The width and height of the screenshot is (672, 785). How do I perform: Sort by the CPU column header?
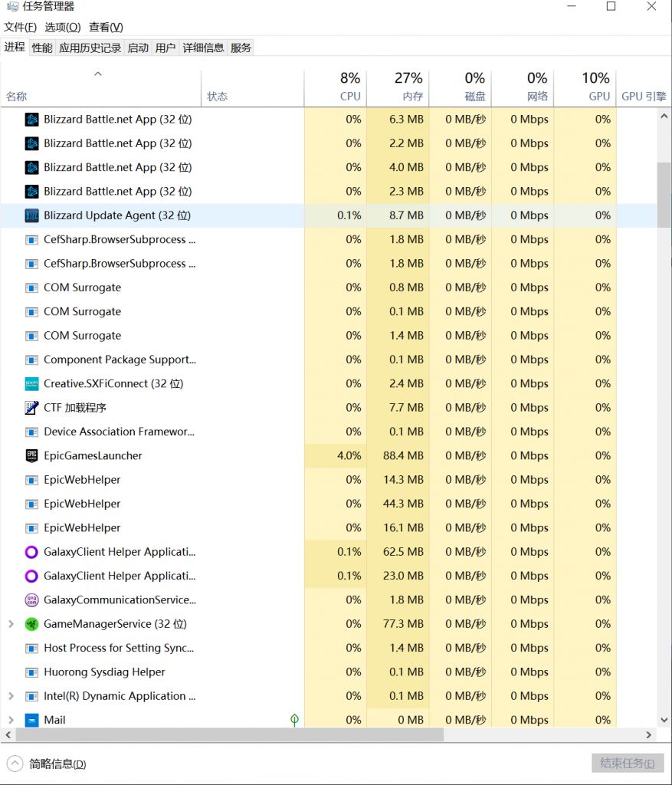click(x=336, y=89)
